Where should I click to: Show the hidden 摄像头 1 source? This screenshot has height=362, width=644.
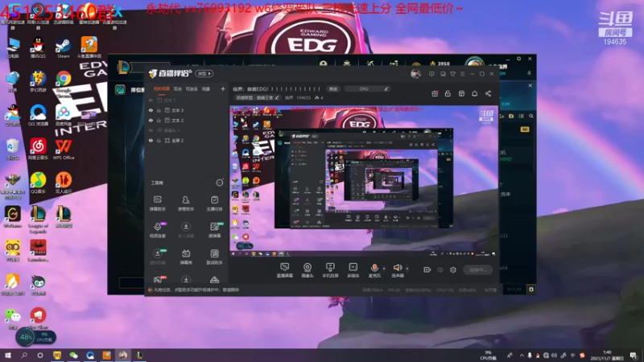(x=151, y=130)
